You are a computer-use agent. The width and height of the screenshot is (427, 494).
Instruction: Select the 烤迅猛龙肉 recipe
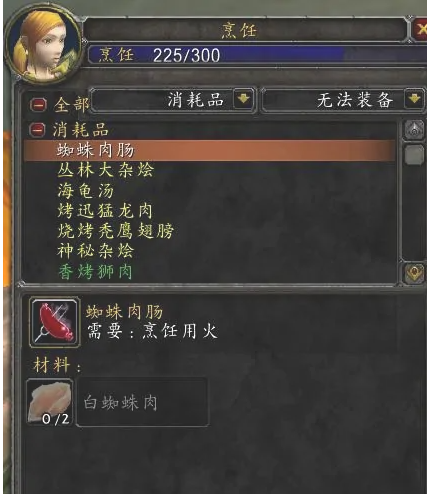[105, 211]
